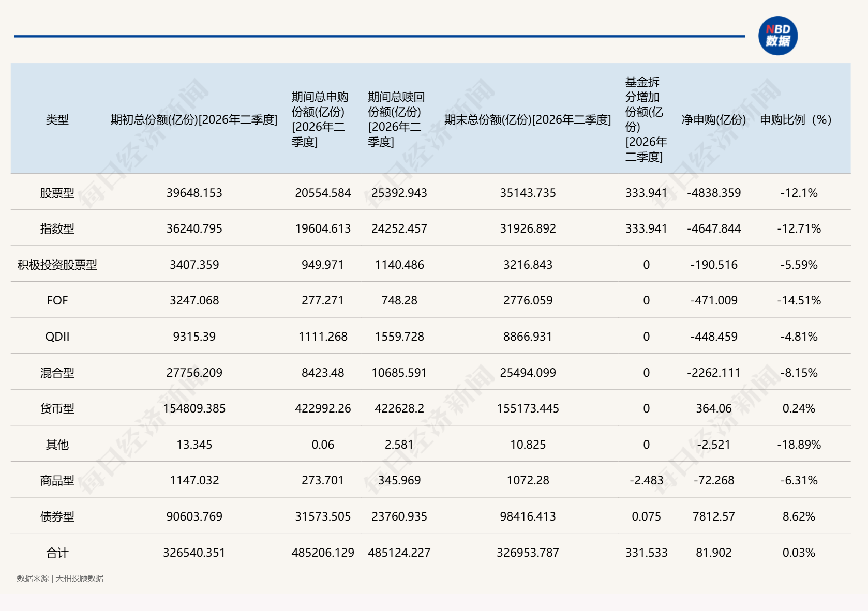
Task: Select the value 35143.735
Action: [x=528, y=193]
